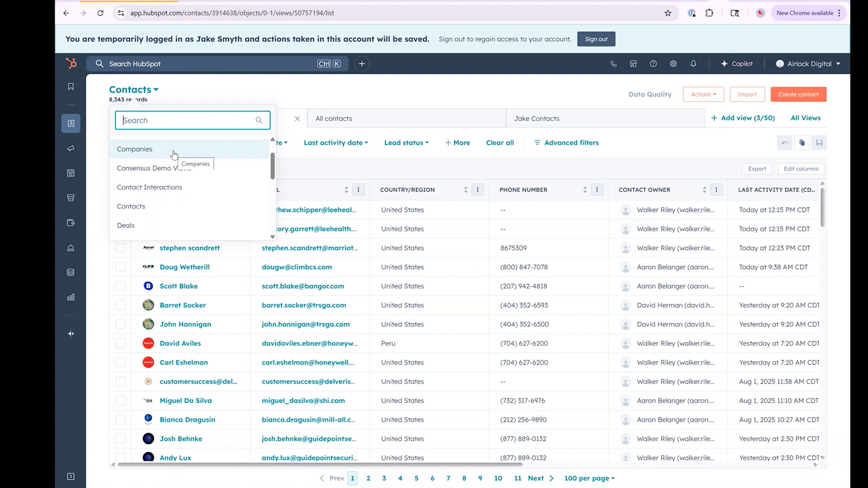Screen dimensions: 868x488
Task: Expand the Last activity date filter dropdown
Action: pos(336,142)
